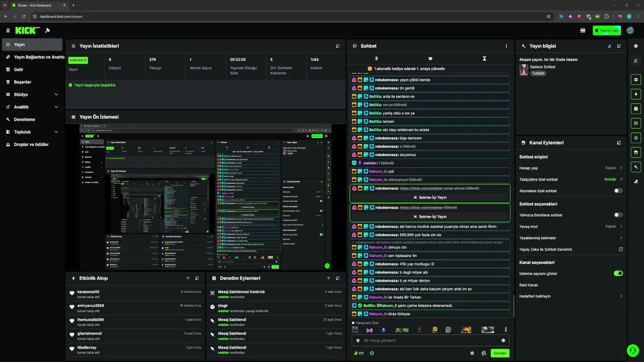Open Yayın Bağlantısı ve Anahtarı page
644x362 pixels.
point(32,57)
